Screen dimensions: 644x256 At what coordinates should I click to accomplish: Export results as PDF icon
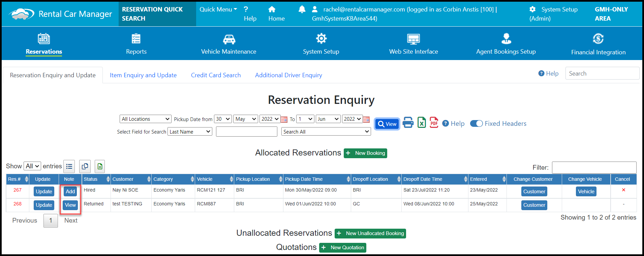(x=434, y=123)
